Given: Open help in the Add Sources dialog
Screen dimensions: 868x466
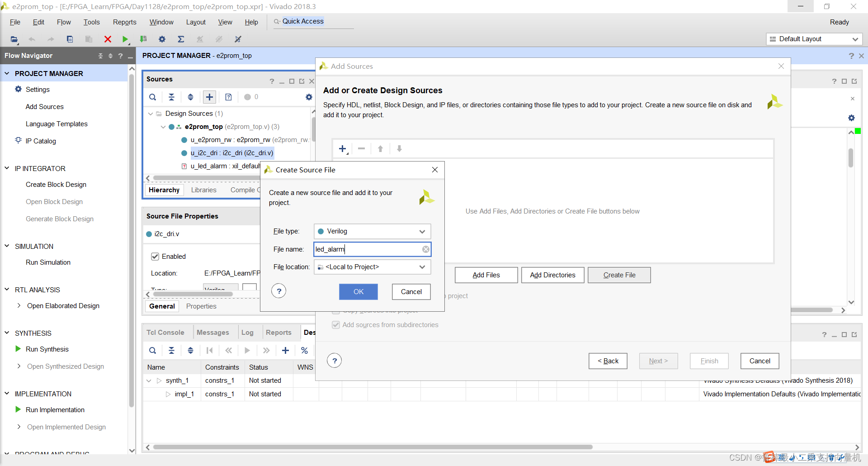Looking at the screenshot, I should coord(334,361).
